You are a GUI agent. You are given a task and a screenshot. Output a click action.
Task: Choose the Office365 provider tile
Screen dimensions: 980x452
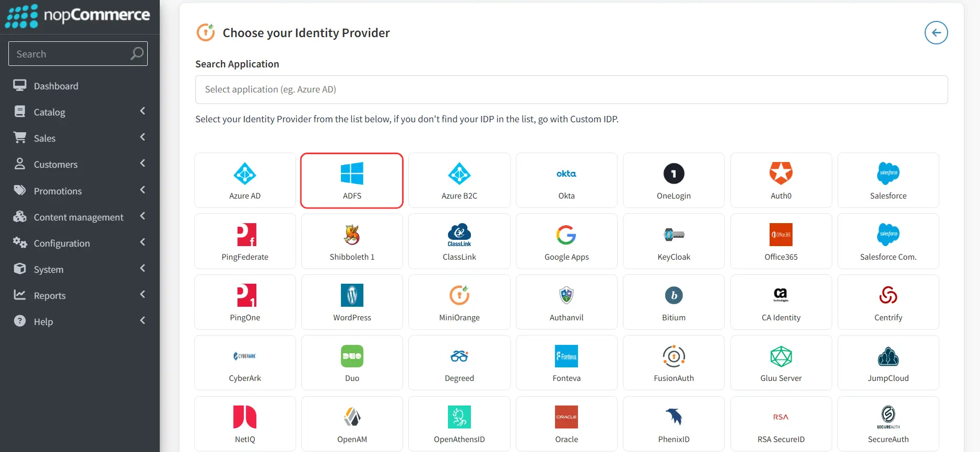(781, 241)
